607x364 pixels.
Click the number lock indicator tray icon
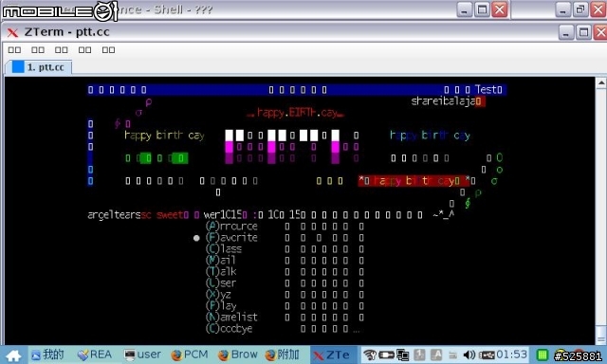[x=419, y=355]
